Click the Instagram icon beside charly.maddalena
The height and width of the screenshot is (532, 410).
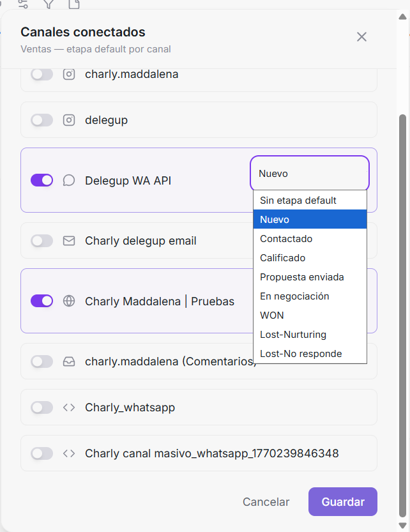point(69,74)
